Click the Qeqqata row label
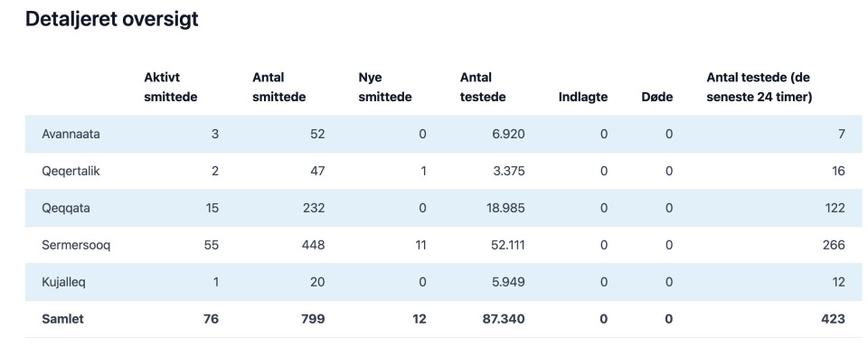 pos(66,208)
